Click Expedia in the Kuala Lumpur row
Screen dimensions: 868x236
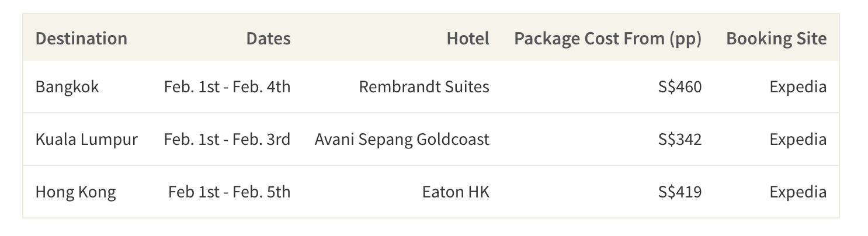click(798, 140)
